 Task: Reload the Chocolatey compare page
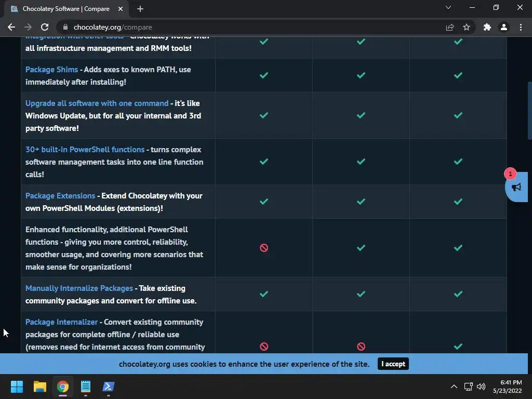(45, 27)
